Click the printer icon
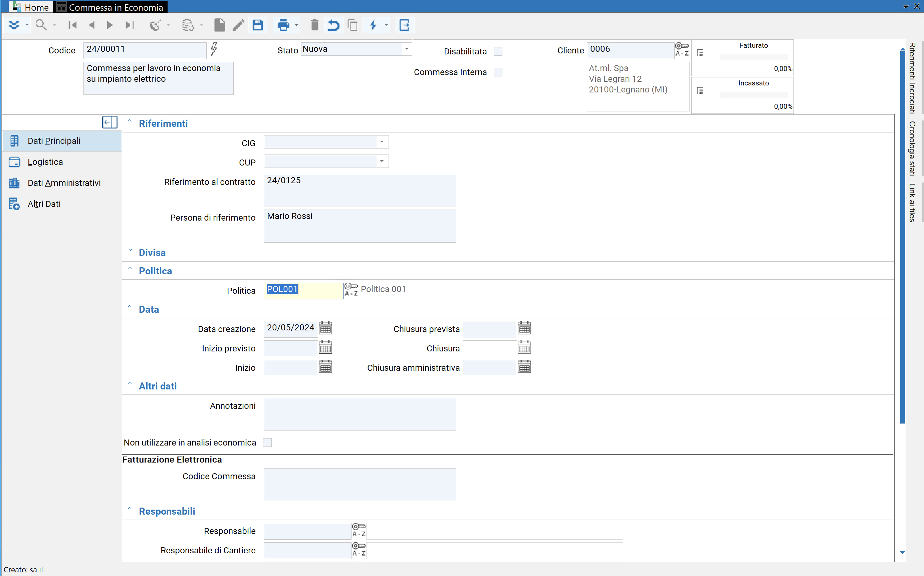The image size is (924, 576). click(x=283, y=25)
